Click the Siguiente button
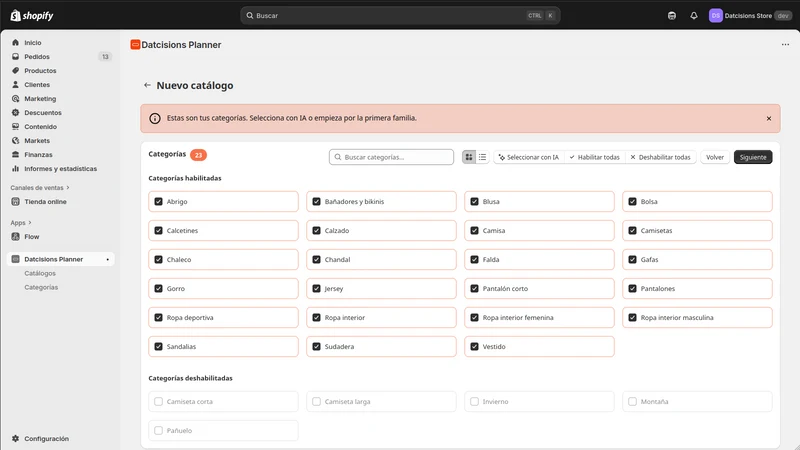This screenshot has height=450, width=800. (x=753, y=157)
